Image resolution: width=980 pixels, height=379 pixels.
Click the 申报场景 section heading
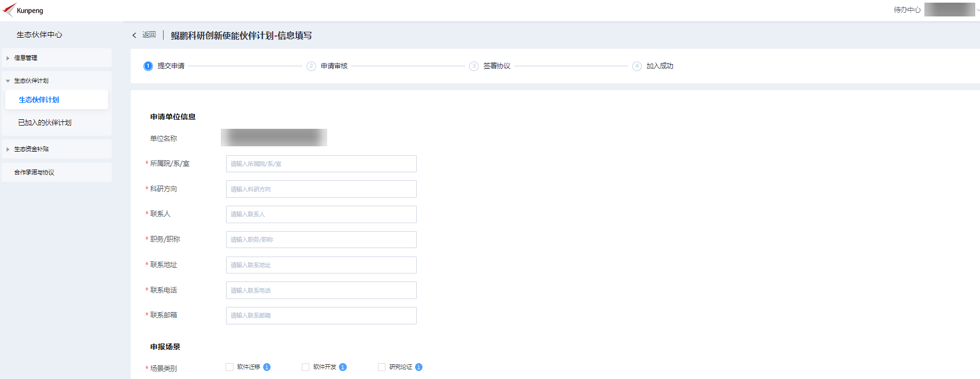click(x=165, y=347)
